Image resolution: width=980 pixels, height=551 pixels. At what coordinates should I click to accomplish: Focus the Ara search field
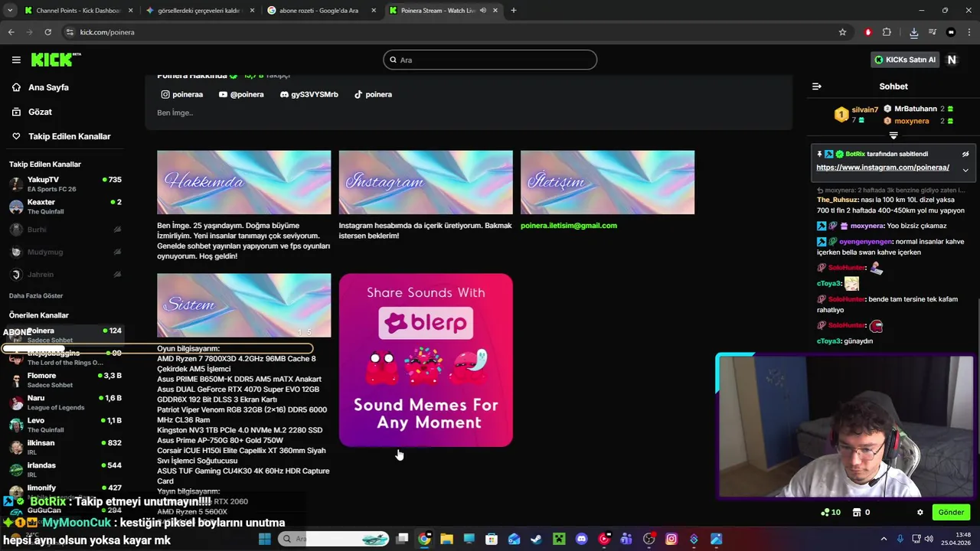[x=490, y=60]
